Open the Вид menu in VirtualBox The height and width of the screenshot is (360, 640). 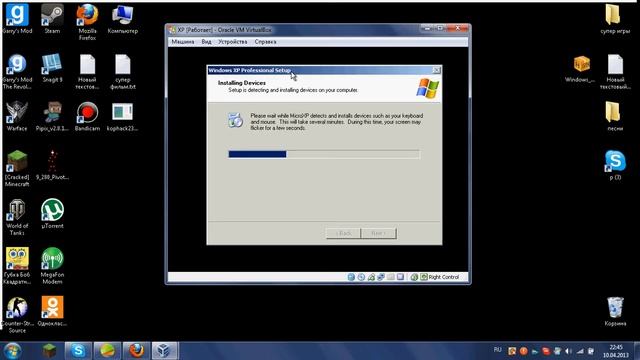coord(206,42)
